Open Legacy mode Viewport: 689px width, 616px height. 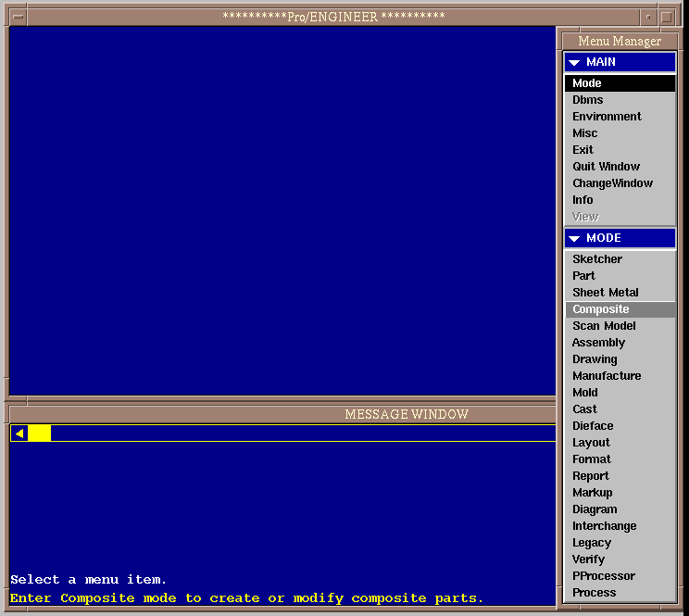coord(620,543)
